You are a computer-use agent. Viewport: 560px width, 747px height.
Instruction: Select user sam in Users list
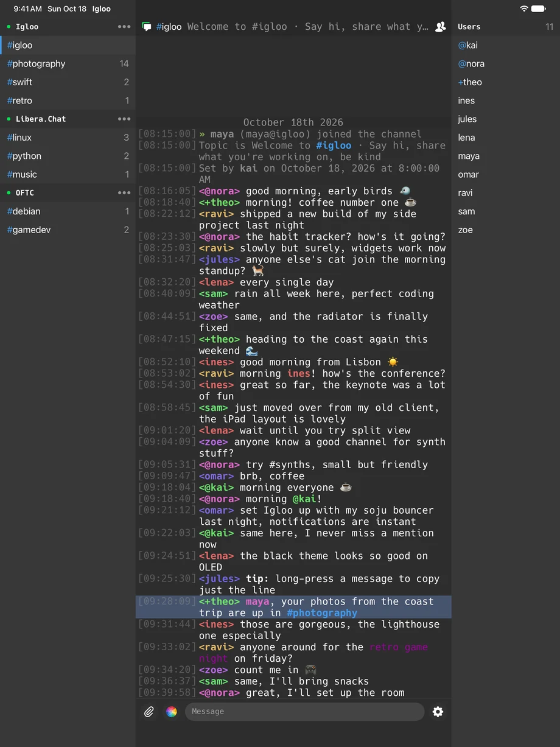coord(506,211)
